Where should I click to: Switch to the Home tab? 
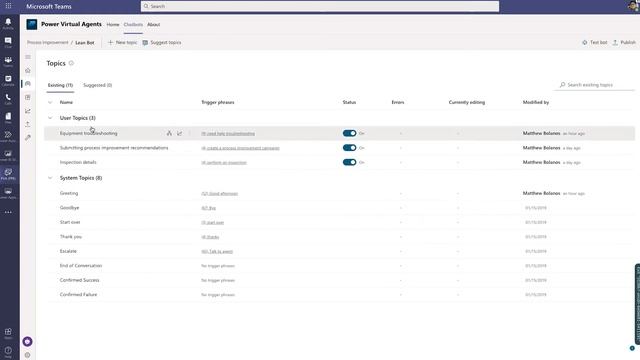113,24
